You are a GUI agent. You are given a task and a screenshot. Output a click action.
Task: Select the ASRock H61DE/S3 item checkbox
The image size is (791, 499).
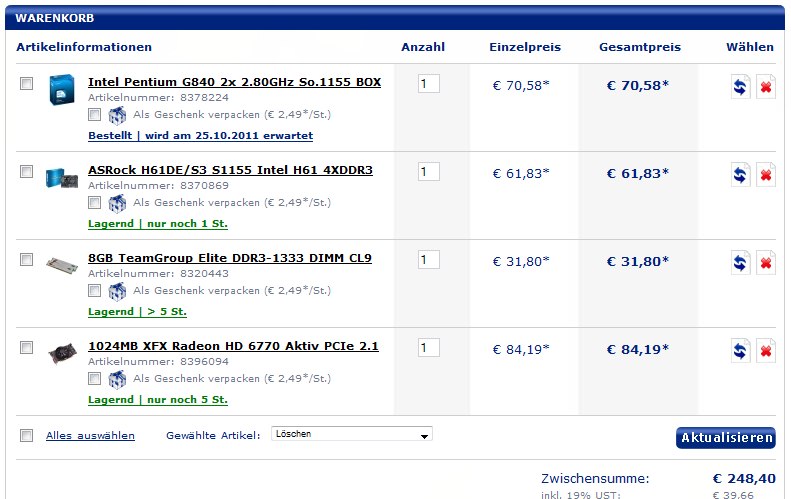tap(26, 172)
